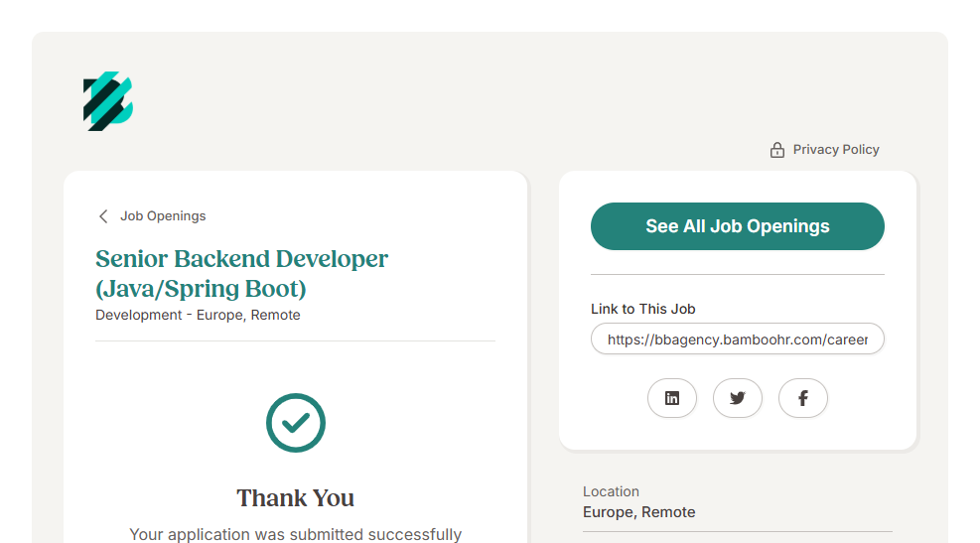Screen dimensions: 980x543
Task: Click the Location label in the sidebar
Action: click(x=611, y=491)
